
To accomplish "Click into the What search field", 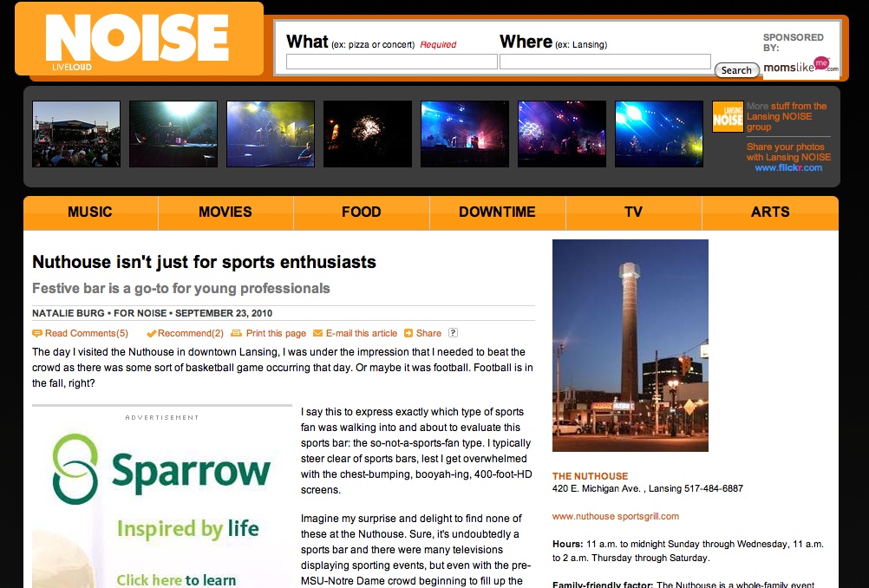I will coord(391,62).
